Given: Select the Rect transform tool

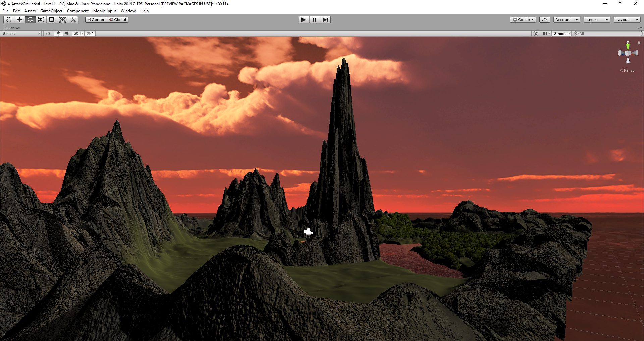Looking at the screenshot, I should tap(52, 20).
